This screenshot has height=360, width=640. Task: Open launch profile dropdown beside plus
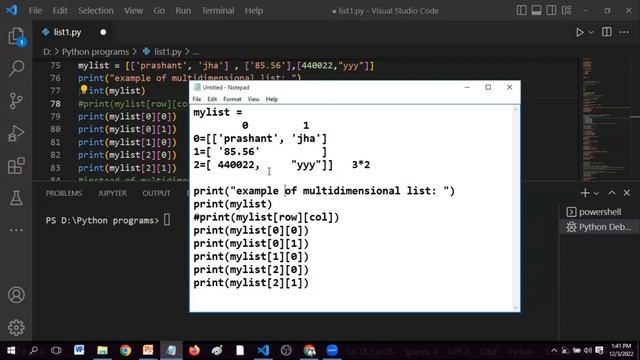[x=596, y=193]
